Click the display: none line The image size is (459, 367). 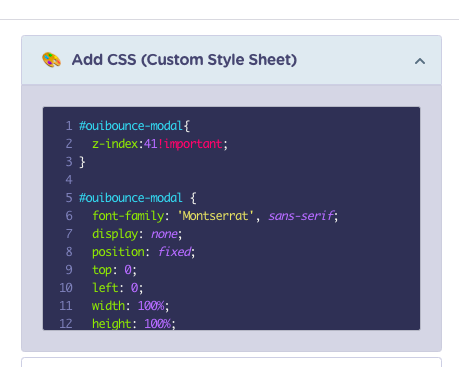click(137, 234)
